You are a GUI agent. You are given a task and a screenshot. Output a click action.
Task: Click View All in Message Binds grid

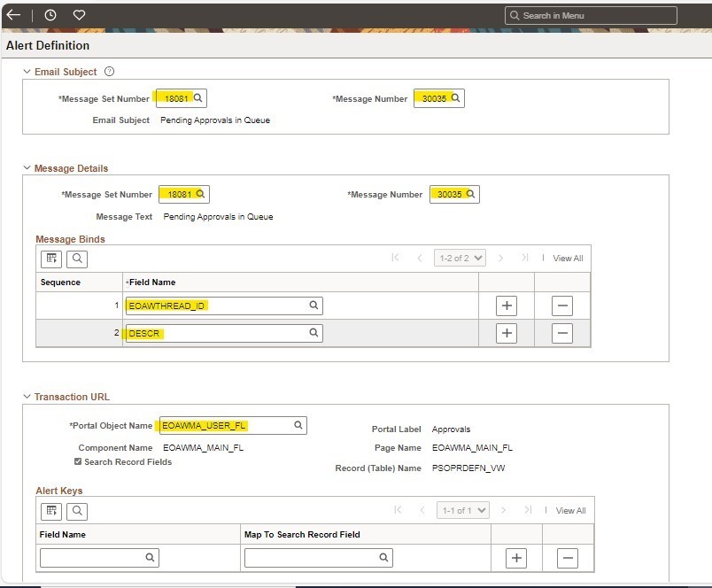tap(568, 258)
